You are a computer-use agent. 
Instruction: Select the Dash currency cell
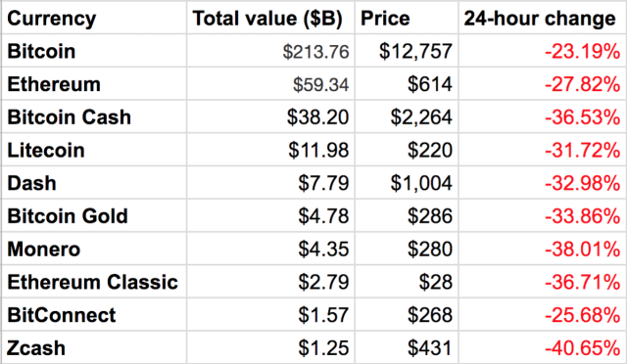[94, 183]
